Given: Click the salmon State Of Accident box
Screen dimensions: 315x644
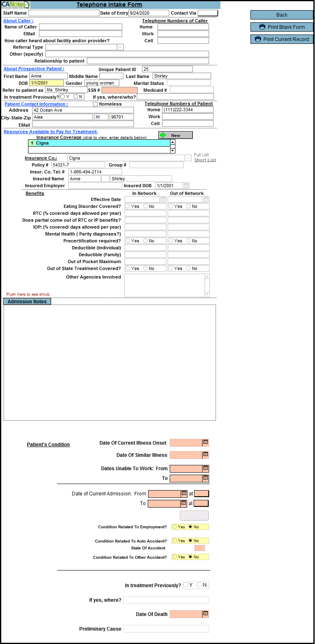Looking at the screenshot, I should 199,548.
